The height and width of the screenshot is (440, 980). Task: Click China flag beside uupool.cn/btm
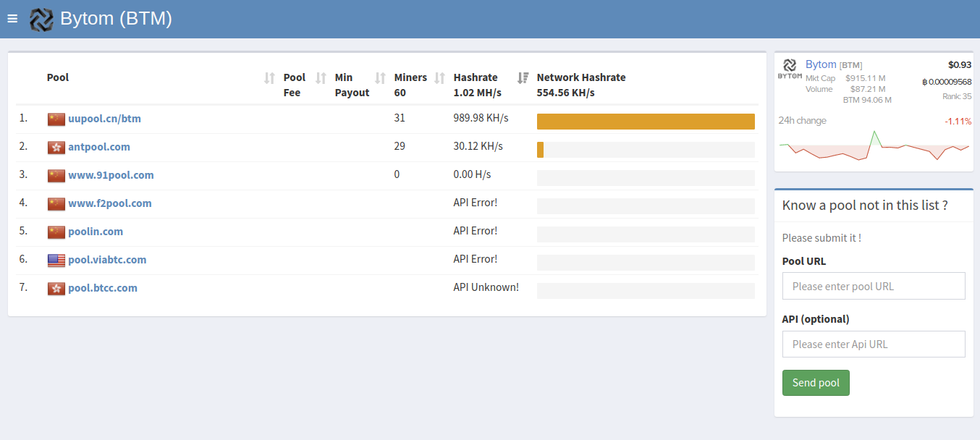[x=56, y=119]
